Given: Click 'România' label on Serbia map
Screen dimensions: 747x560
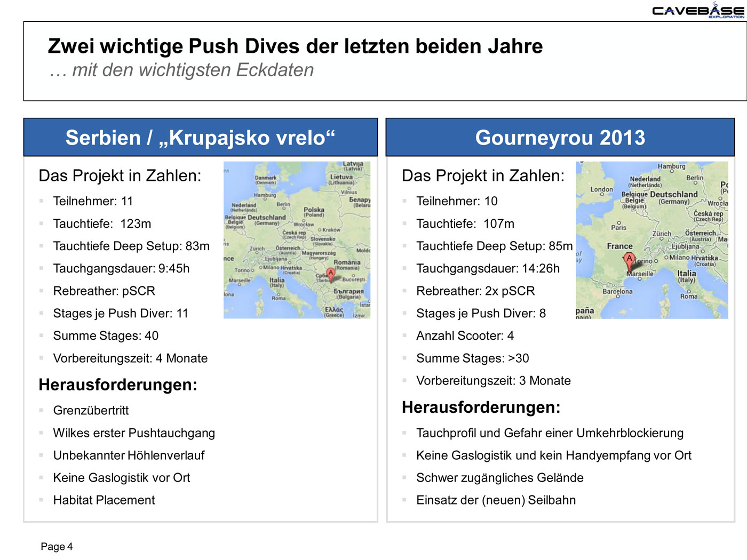Looking at the screenshot, I should tap(347, 262).
